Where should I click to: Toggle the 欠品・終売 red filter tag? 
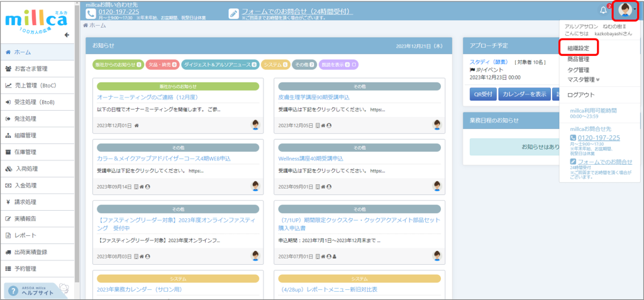tap(162, 64)
